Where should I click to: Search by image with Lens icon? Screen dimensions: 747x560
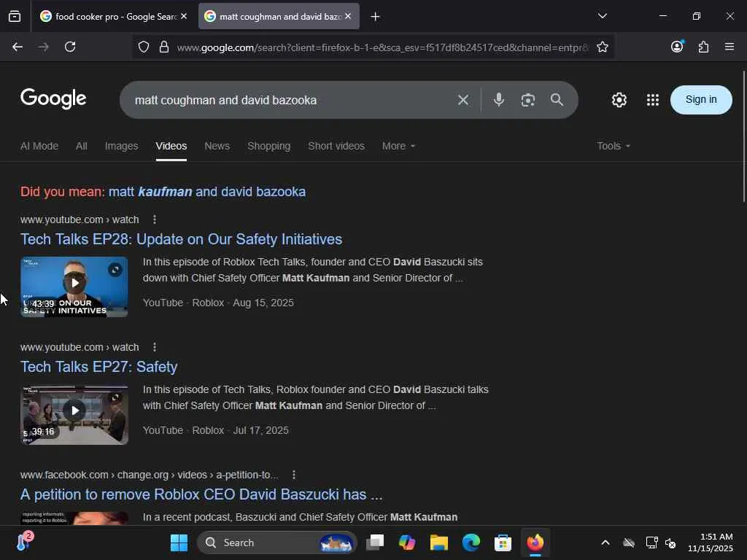coord(527,100)
